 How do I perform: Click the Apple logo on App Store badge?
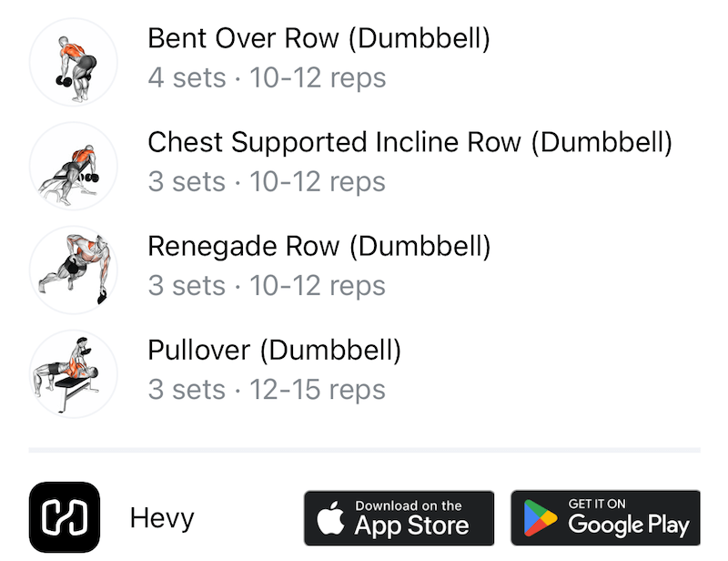pos(330,520)
